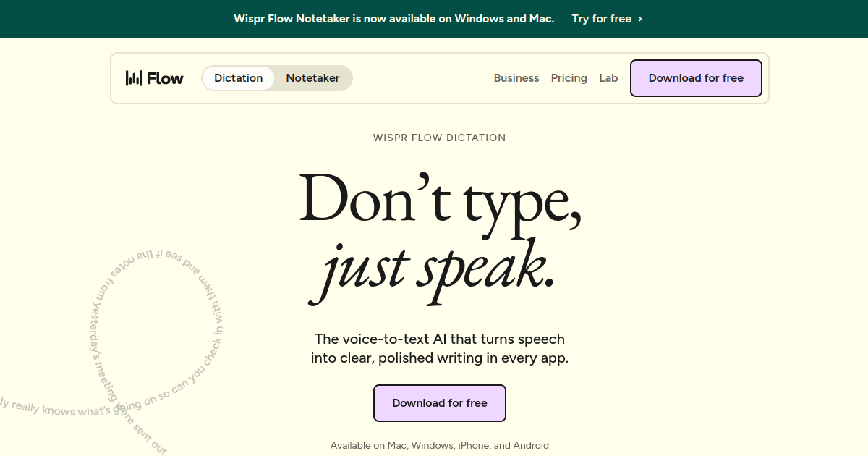868x456 pixels.
Task: Select the Dictation toggle tab
Action: [x=238, y=78]
